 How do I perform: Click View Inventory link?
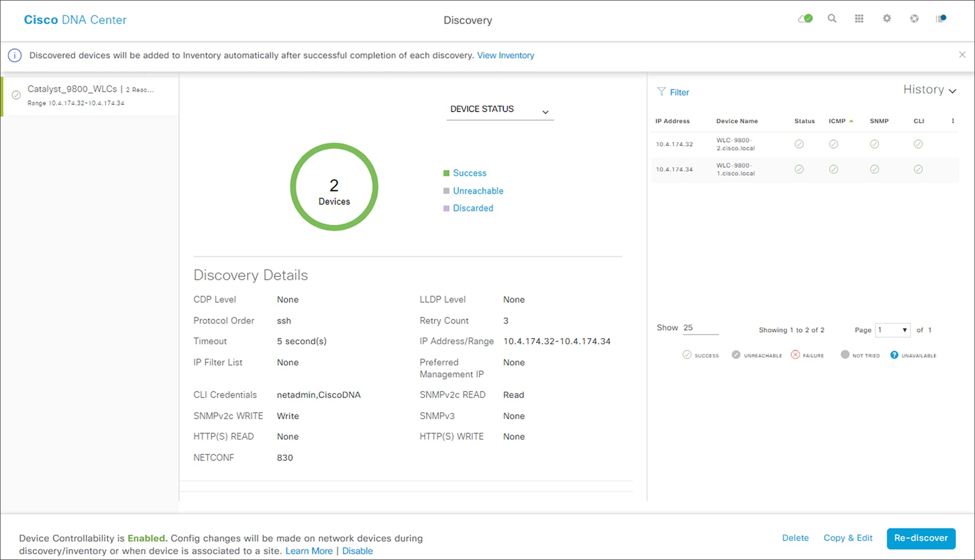coord(505,55)
